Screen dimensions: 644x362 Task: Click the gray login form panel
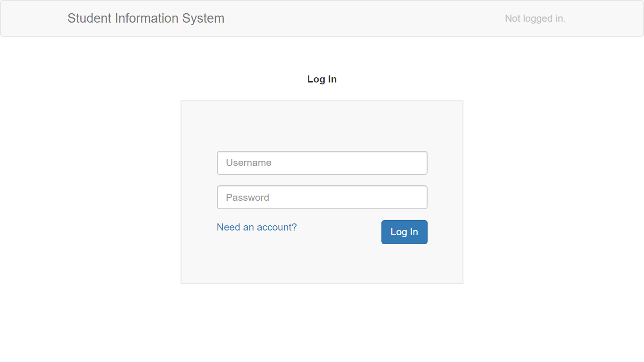322,264
